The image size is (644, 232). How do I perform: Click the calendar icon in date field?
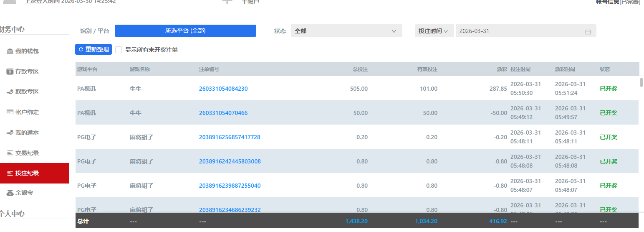tap(588, 31)
